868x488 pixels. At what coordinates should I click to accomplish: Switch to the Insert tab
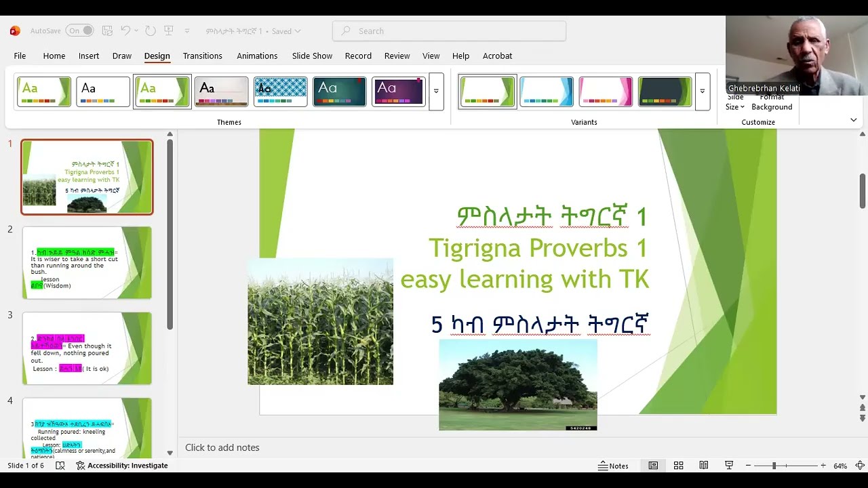point(89,56)
